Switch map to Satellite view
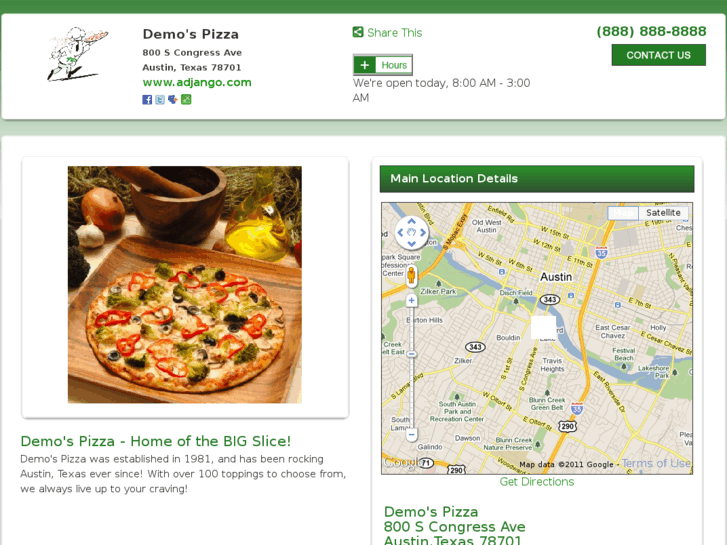 (x=663, y=213)
